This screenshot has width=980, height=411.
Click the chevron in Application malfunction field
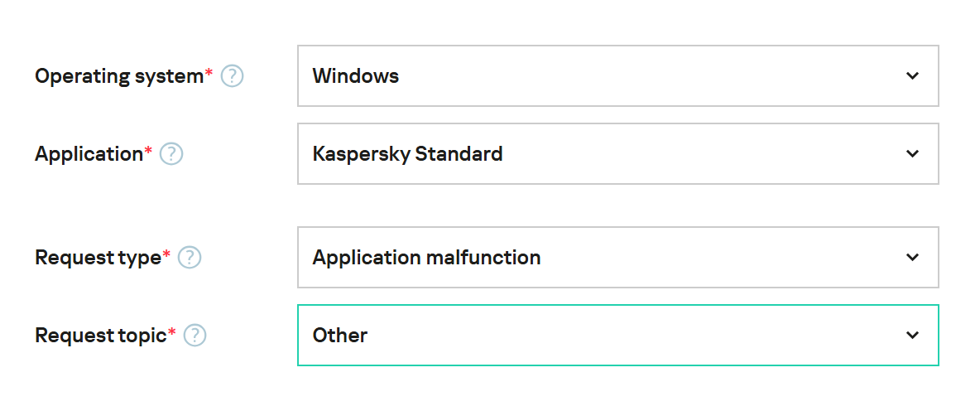[x=912, y=257]
